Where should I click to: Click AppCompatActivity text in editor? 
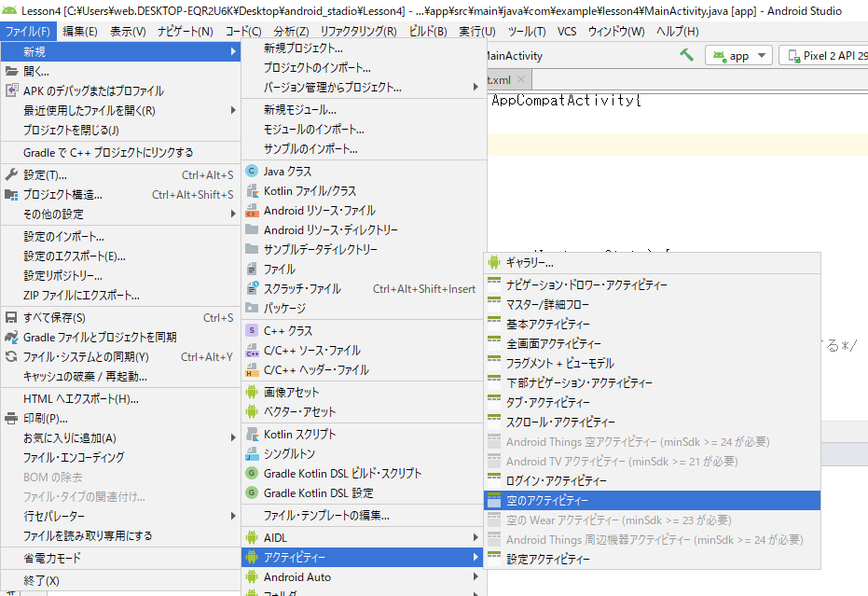pos(563,100)
